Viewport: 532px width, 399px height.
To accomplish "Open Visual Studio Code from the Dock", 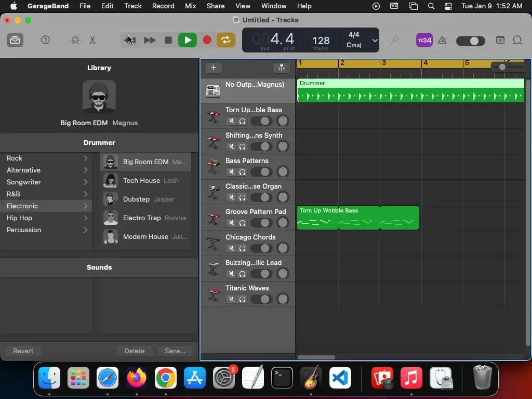I will (x=340, y=378).
